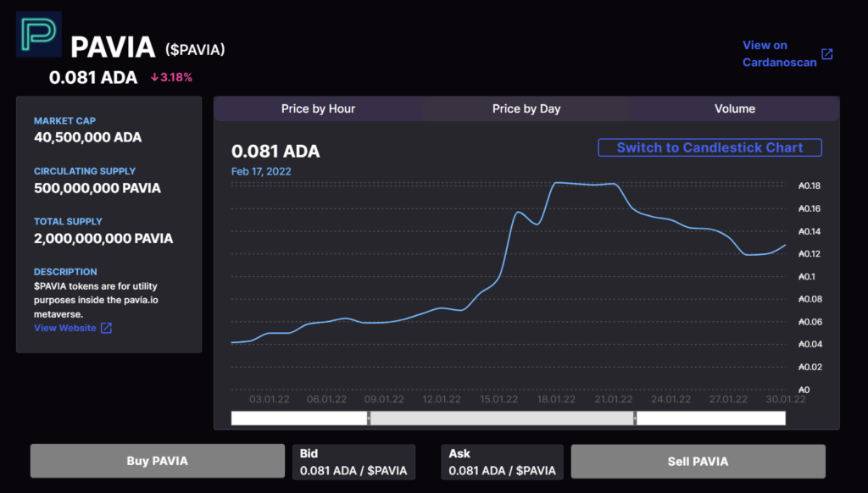Click the external-link icon beside Cardanoscan

click(827, 54)
